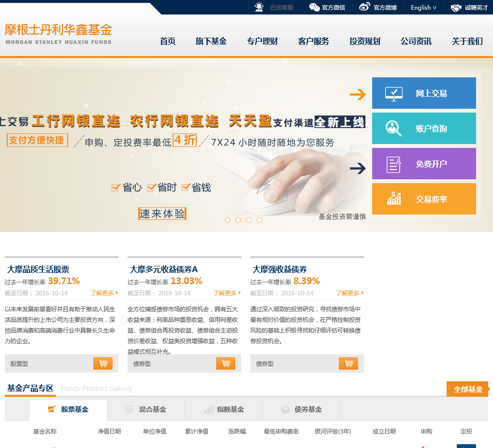Open the 首页 menu item
The width and height of the screenshot is (493, 448).
168,41
